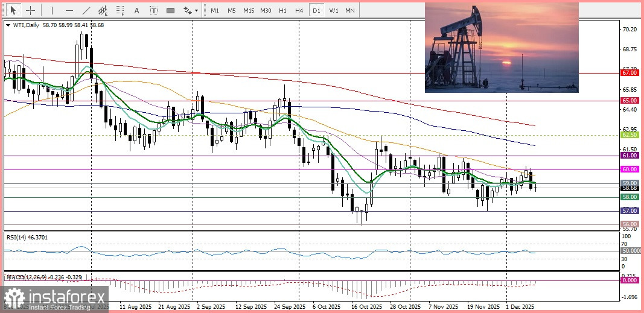Choose the horizontal line tool

pyautogui.click(x=69, y=10)
